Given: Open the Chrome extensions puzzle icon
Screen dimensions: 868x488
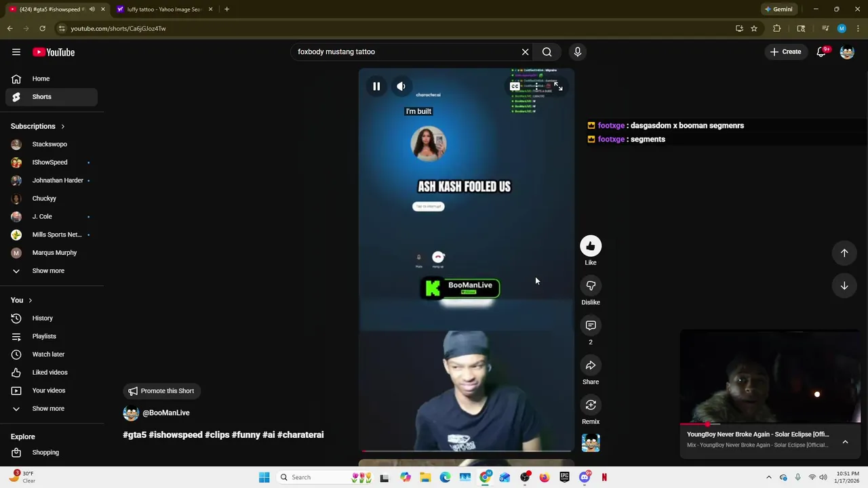Looking at the screenshot, I should tap(777, 28).
